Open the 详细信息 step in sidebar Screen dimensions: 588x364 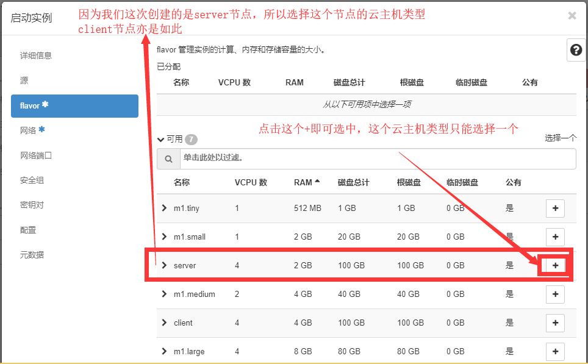click(x=36, y=55)
